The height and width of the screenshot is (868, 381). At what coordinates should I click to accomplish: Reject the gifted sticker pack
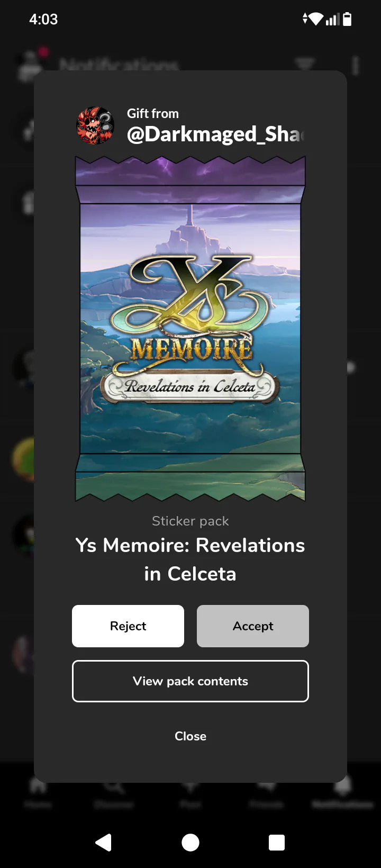128,626
